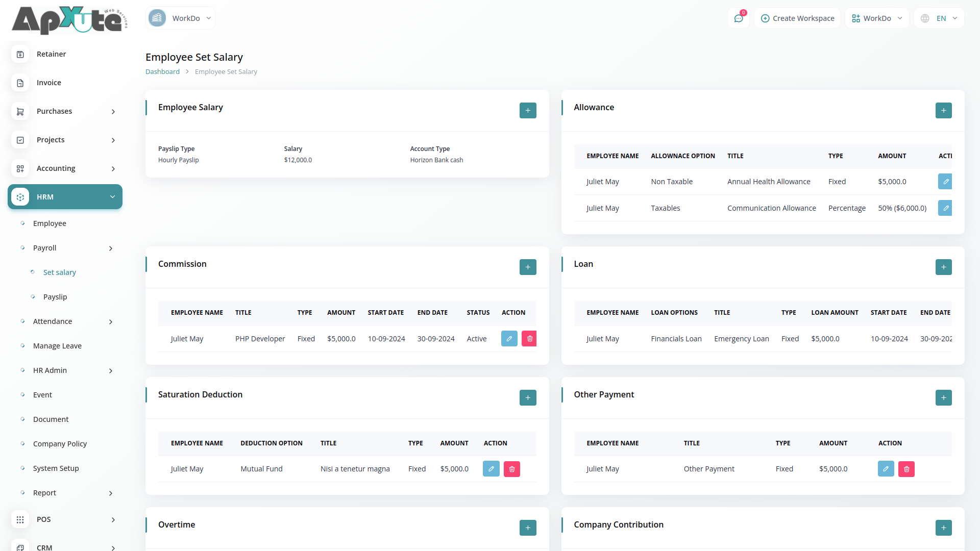Click the ApXute logo

pyautogui.click(x=69, y=20)
